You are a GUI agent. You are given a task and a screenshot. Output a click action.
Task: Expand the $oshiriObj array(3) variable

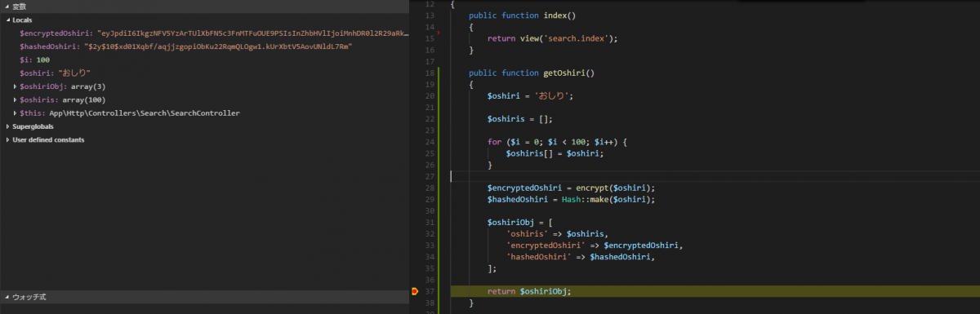(16, 86)
